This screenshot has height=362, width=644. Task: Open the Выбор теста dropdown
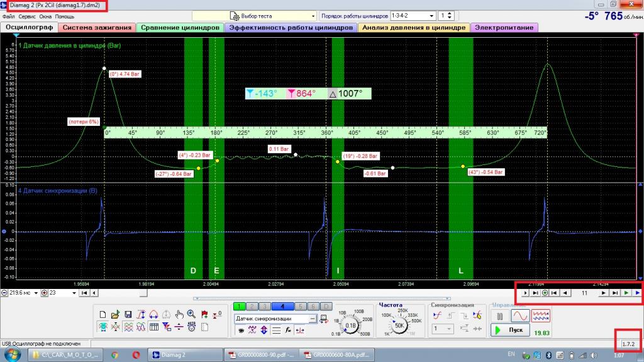tap(254, 16)
